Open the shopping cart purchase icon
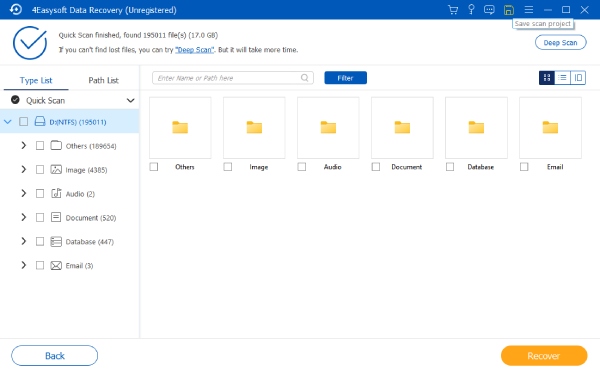The height and width of the screenshot is (376, 600). (x=453, y=10)
